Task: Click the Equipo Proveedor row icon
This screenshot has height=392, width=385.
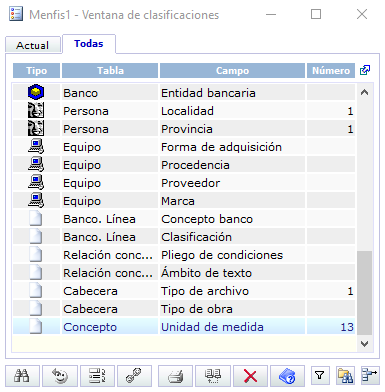Action: 36,183
